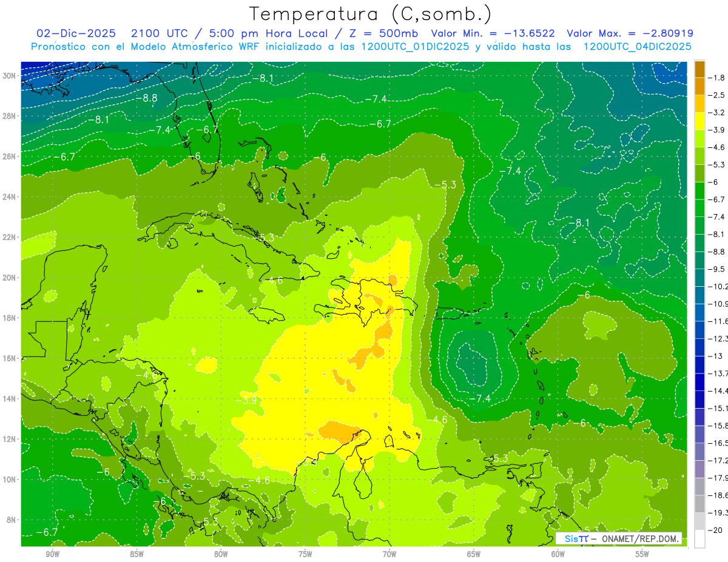Click purple colorbar swatch between -16.5 and -17.2
The height and width of the screenshot is (562, 728).
[x=699, y=452]
